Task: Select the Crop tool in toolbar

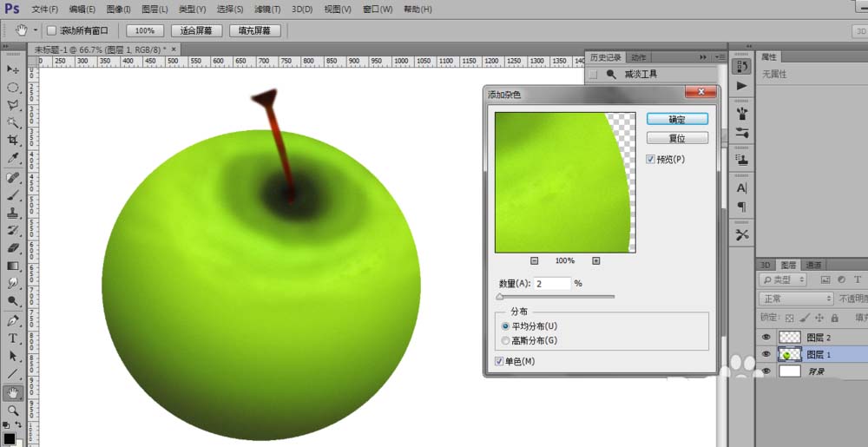Action: coord(13,141)
